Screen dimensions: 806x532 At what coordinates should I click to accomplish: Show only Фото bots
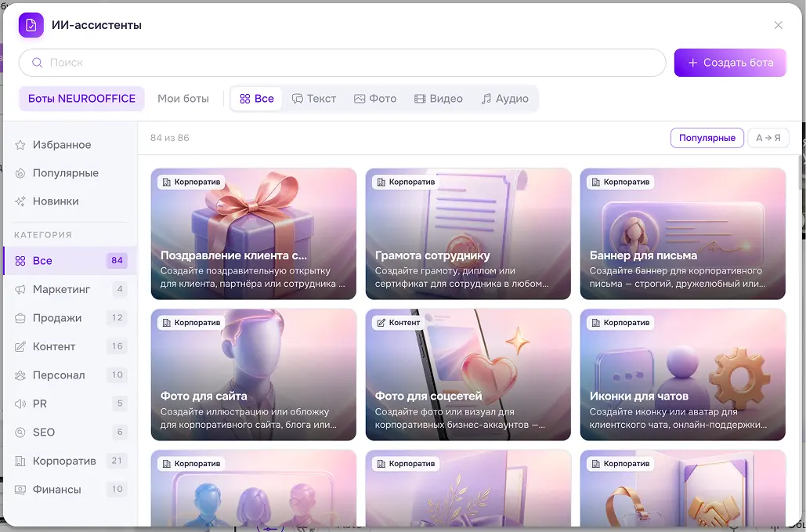point(375,99)
